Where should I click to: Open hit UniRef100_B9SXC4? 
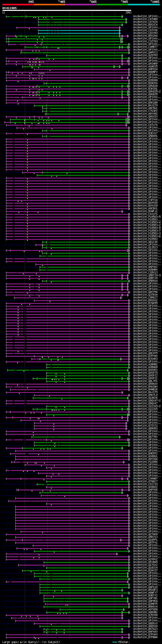click(x=145, y=25)
